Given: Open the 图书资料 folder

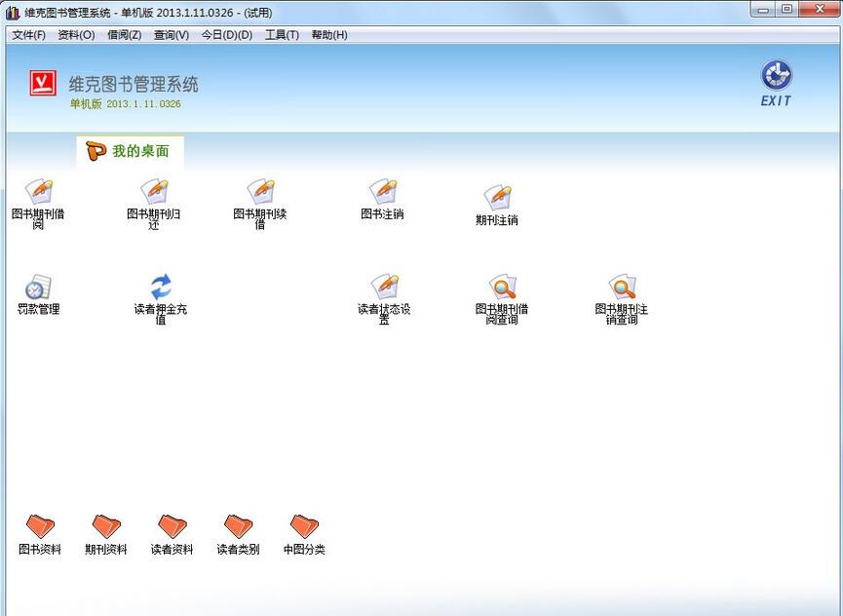Looking at the screenshot, I should 39,528.
